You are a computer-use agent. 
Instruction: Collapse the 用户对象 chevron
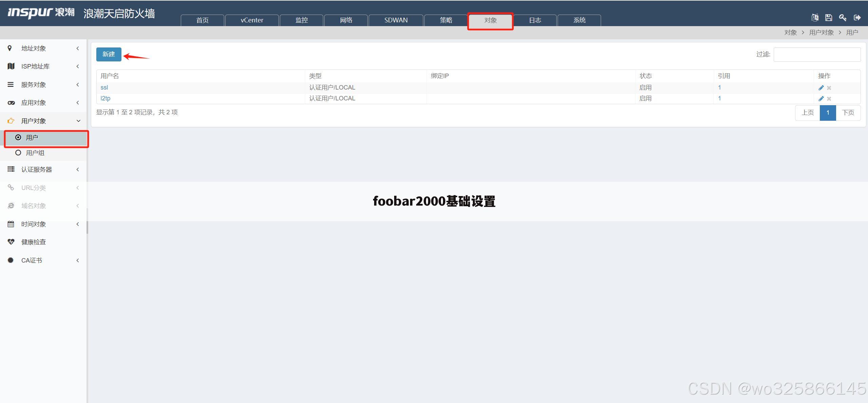(x=78, y=121)
